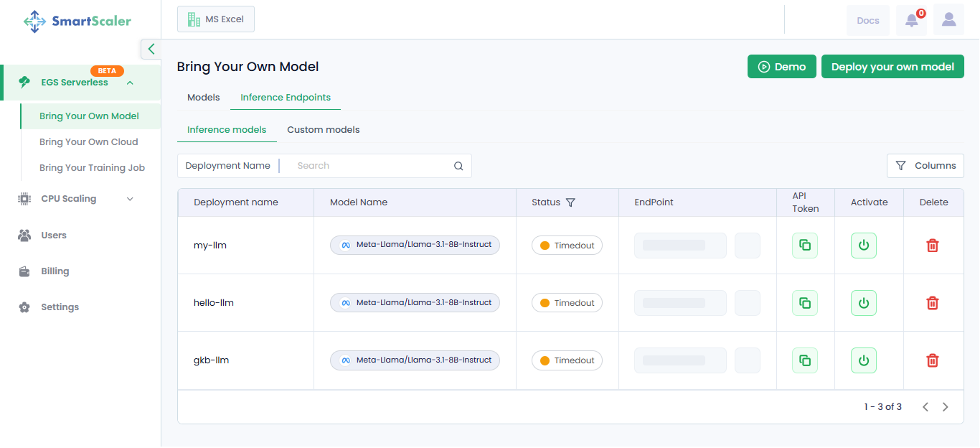Screen dimensions: 980x448
Task: Focus the deployment name search field
Action: [x=369, y=166]
